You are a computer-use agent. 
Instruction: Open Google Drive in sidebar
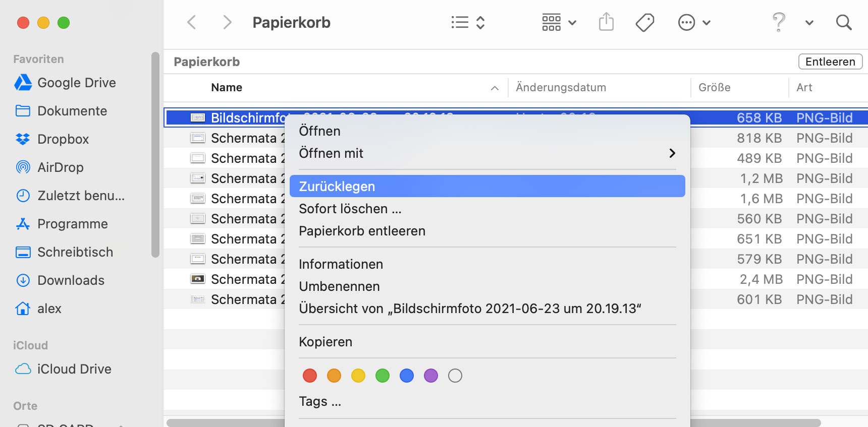(65, 83)
